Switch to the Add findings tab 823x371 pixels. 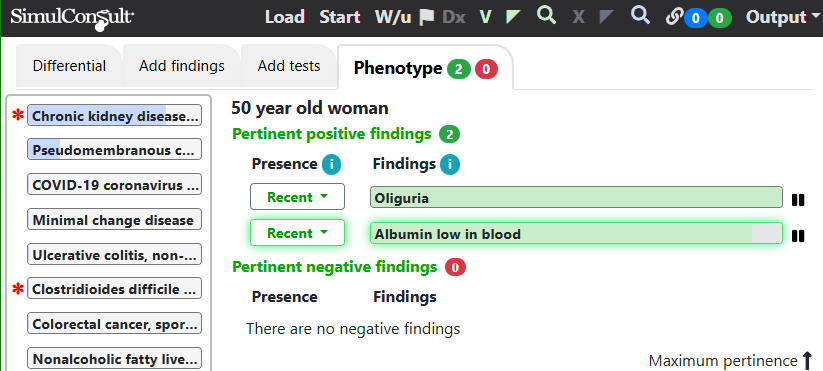click(x=182, y=66)
